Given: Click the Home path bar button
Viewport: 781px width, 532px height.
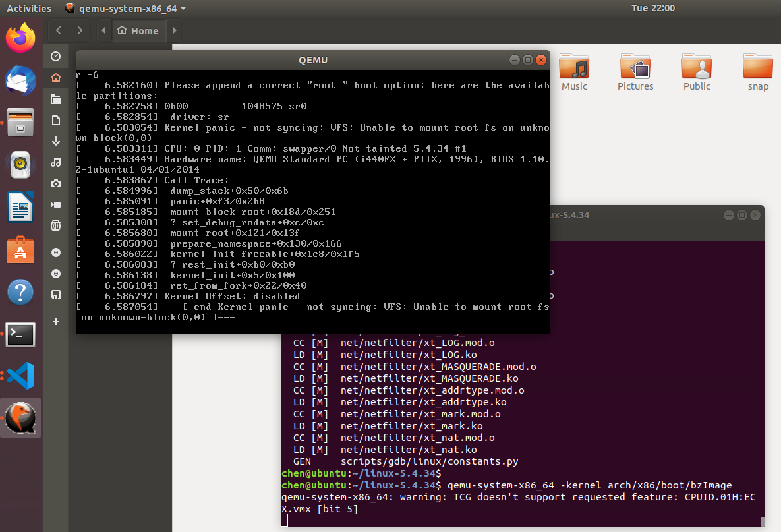Looking at the screenshot, I should [x=138, y=31].
